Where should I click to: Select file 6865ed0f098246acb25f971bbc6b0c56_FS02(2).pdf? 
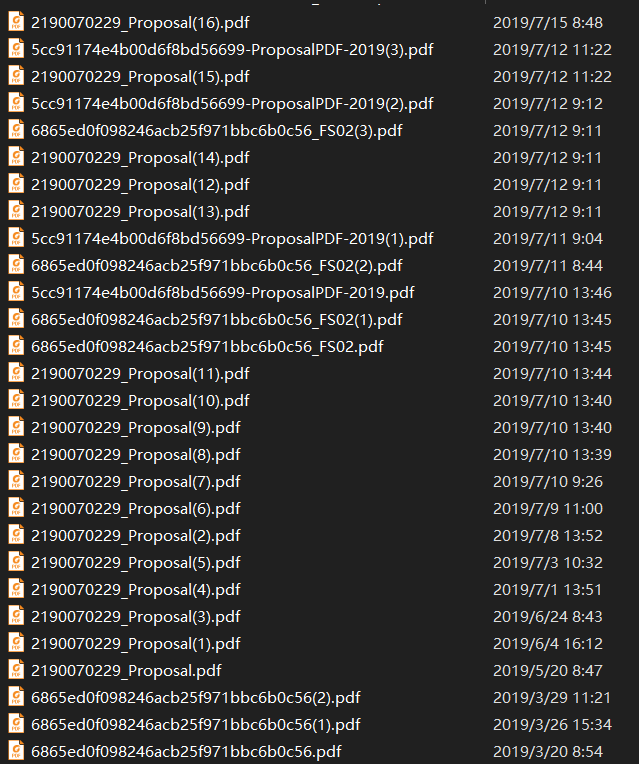[x=216, y=266]
